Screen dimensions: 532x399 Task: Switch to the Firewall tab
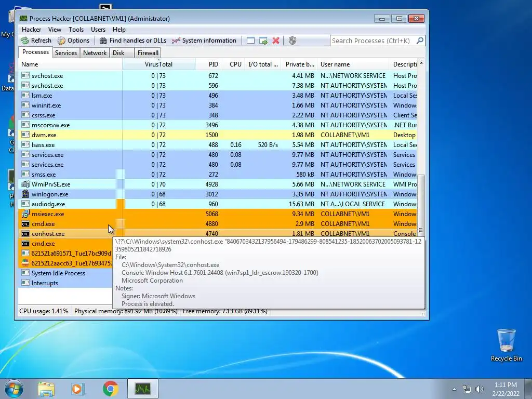[148, 53]
